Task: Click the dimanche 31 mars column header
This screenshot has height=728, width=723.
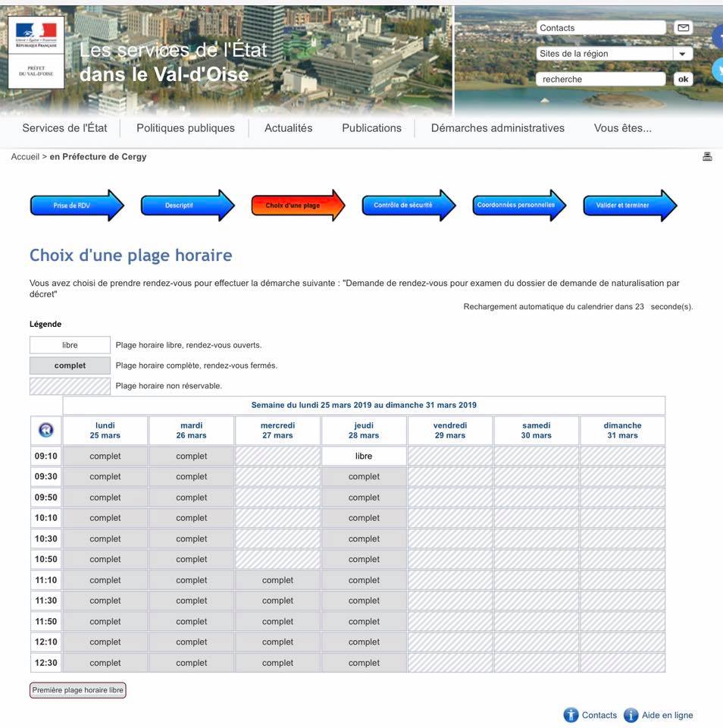Action: tap(623, 431)
